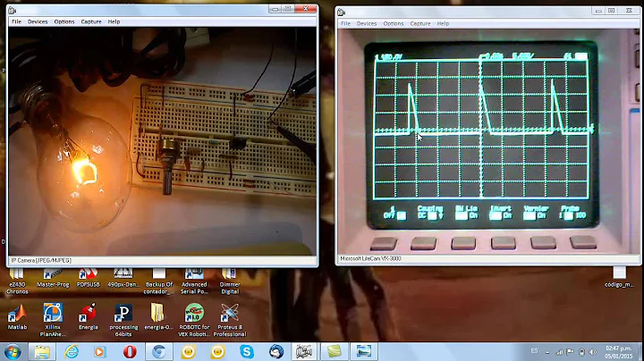The width and height of the screenshot is (644, 361).
Task: Minimize the LifeCam VX-3000 window
Action: point(598,11)
